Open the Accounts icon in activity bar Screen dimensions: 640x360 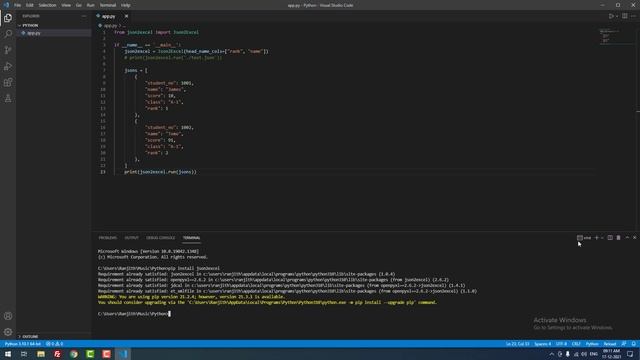pyautogui.click(x=8, y=316)
